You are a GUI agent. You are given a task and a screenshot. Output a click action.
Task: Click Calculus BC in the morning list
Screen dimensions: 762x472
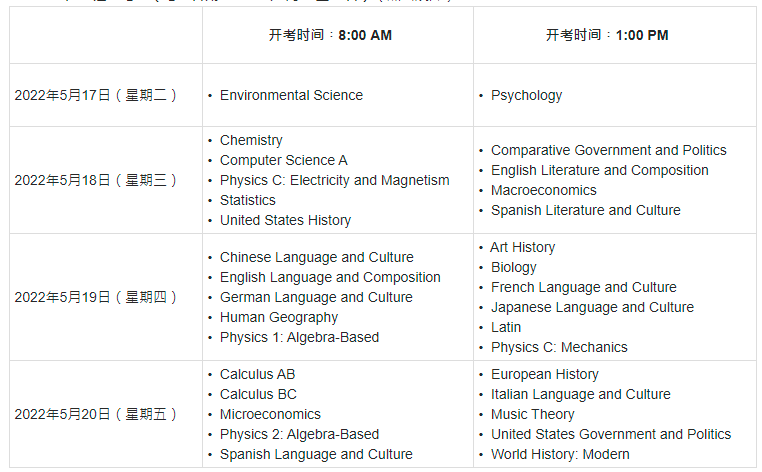(258, 394)
